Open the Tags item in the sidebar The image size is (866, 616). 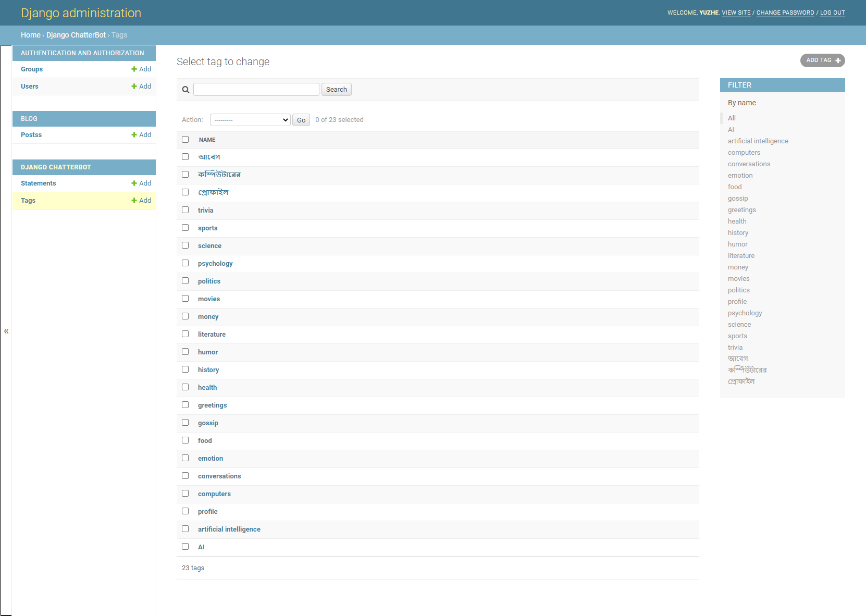(28, 201)
